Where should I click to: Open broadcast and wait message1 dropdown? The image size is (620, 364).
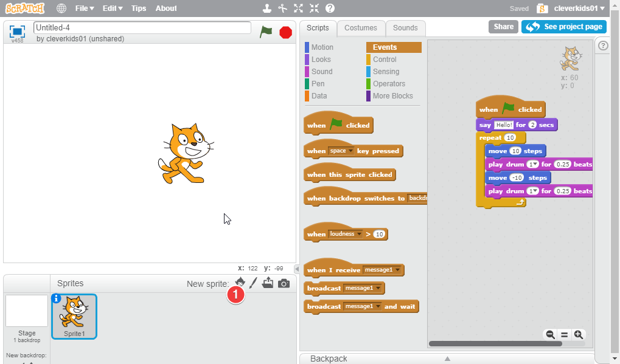[363, 306]
